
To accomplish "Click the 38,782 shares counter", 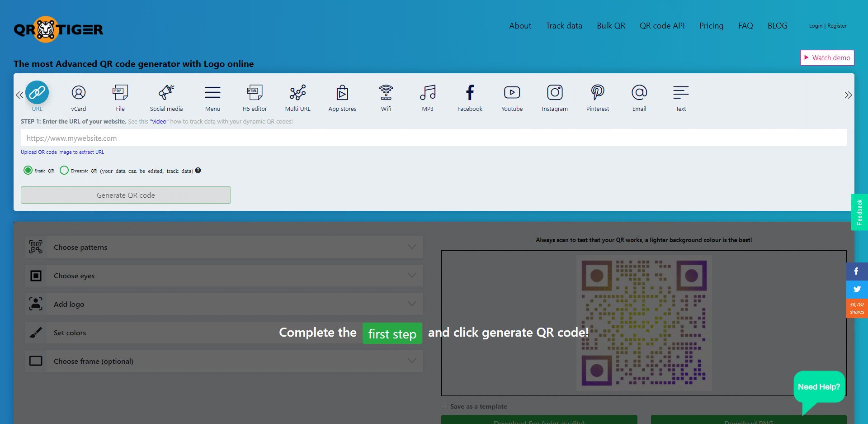I will (x=857, y=308).
